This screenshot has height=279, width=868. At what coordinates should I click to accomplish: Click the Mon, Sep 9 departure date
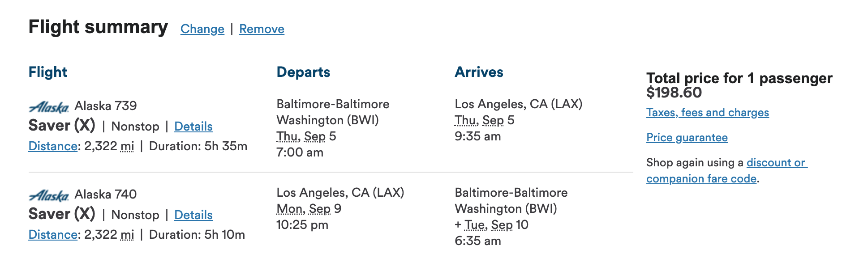tap(309, 209)
